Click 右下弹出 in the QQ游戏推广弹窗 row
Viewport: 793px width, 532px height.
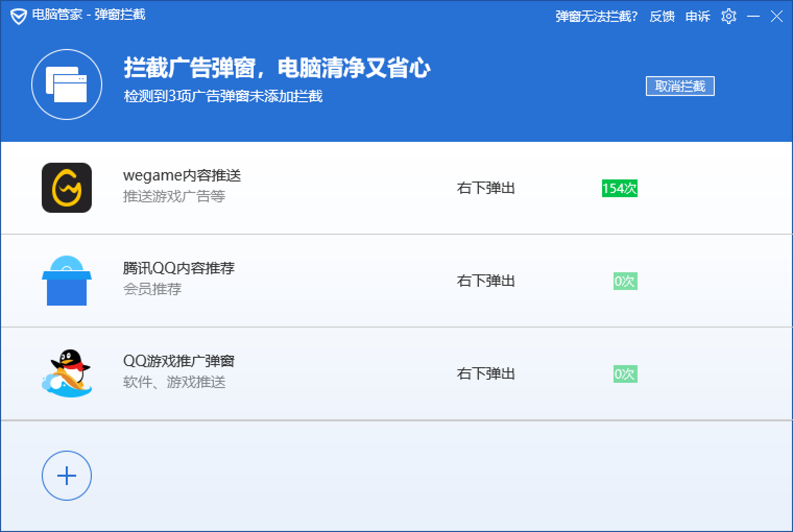tap(486, 373)
